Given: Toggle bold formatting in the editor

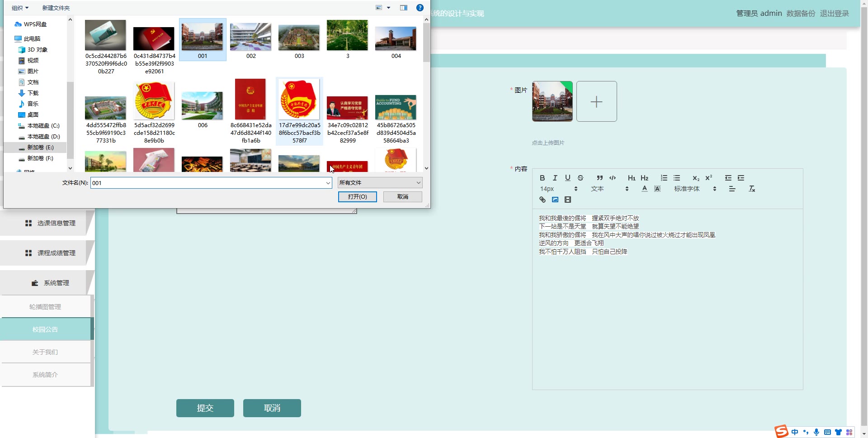Looking at the screenshot, I should pyautogui.click(x=542, y=178).
